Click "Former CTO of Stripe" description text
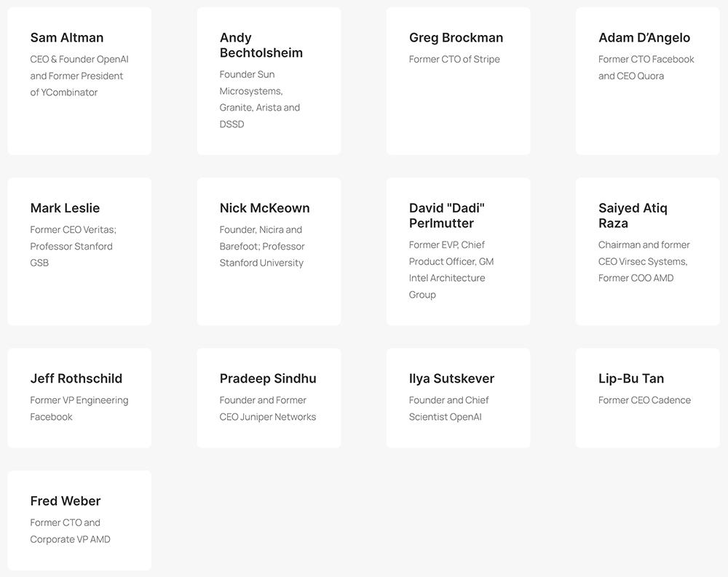The height and width of the screenshot is (577, 728). coord(454,60)
